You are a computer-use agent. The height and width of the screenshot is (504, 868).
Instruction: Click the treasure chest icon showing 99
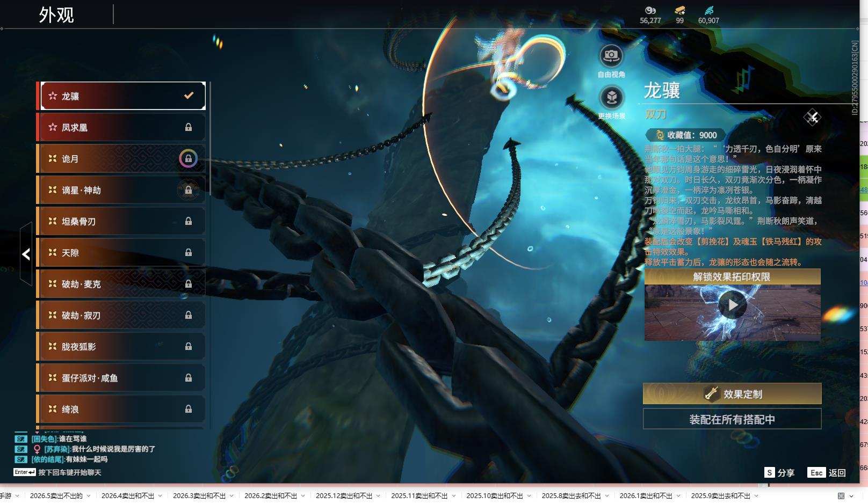click(680, 10)
